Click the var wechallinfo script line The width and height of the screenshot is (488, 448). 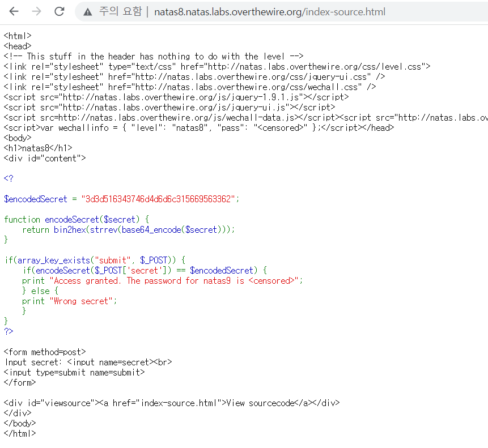pos(199,128)
